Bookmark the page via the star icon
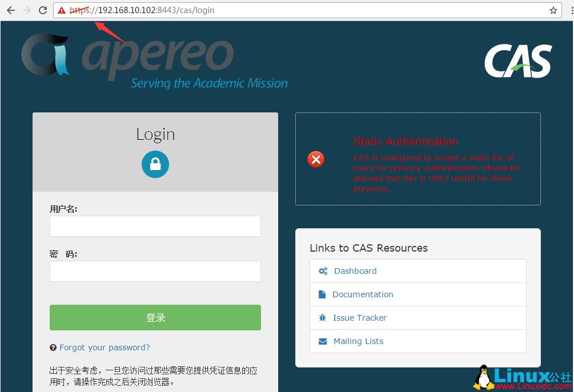574x392 pixels. tap(555, 10)
